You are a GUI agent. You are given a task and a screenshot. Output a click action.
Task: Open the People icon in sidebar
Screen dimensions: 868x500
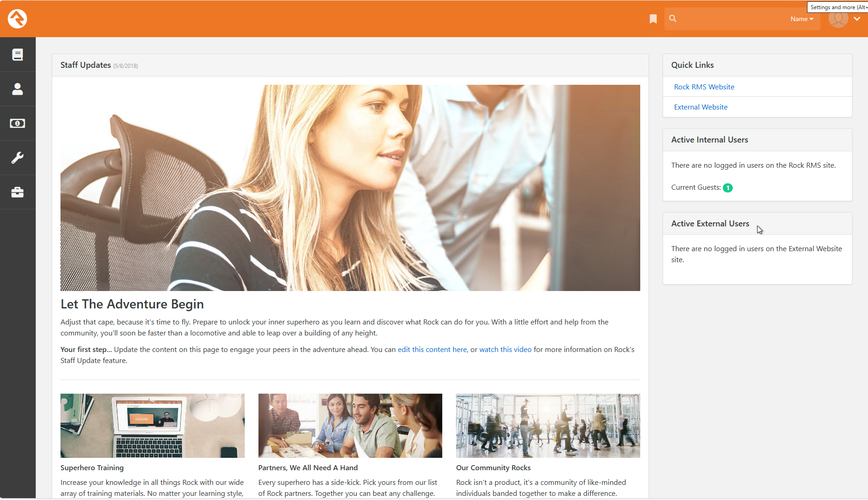pyautogui.click(x=17, y=89)
